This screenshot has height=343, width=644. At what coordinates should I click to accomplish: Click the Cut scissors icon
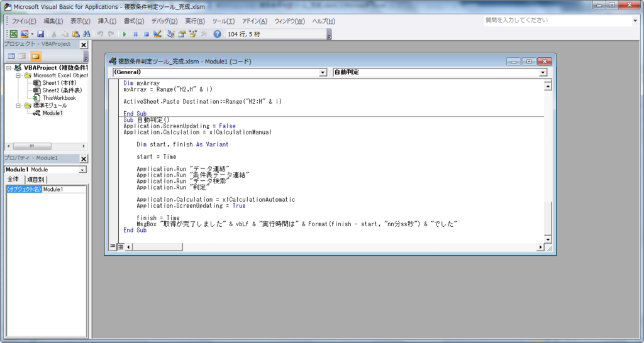click(54, 34)
